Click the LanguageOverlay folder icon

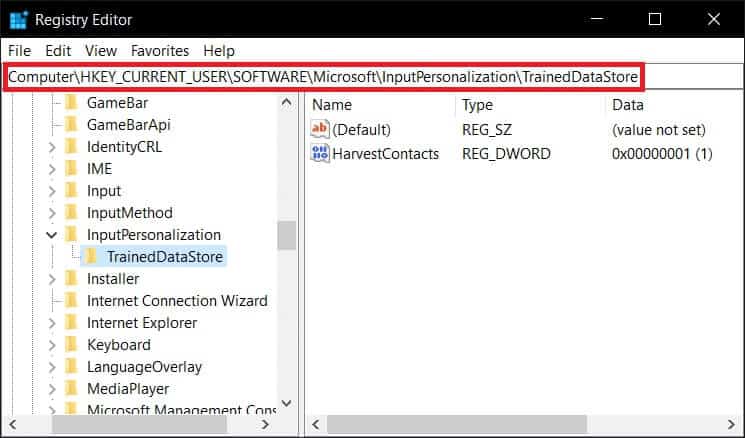coord(71,367)
